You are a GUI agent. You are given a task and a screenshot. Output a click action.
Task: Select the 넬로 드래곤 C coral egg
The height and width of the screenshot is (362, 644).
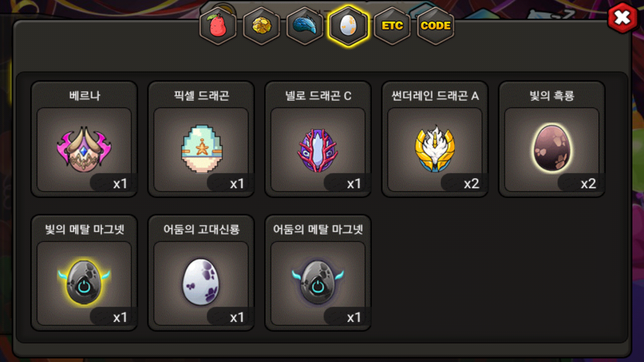[x=318, y=150]
